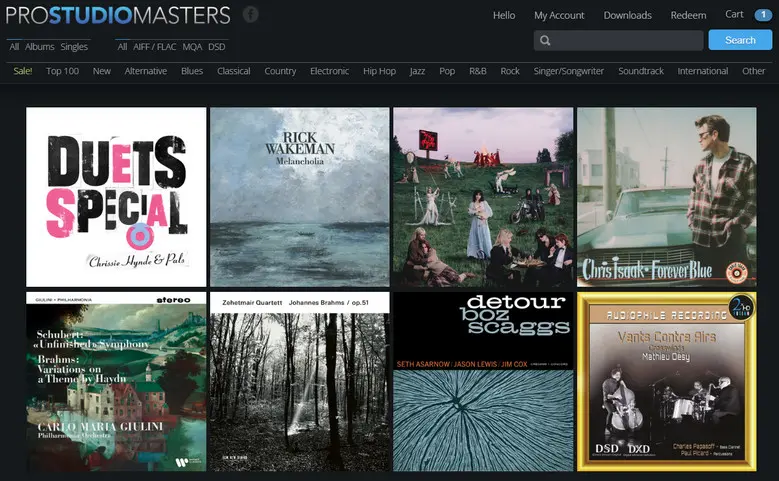Open the Other genres menu

coord(753,71)
